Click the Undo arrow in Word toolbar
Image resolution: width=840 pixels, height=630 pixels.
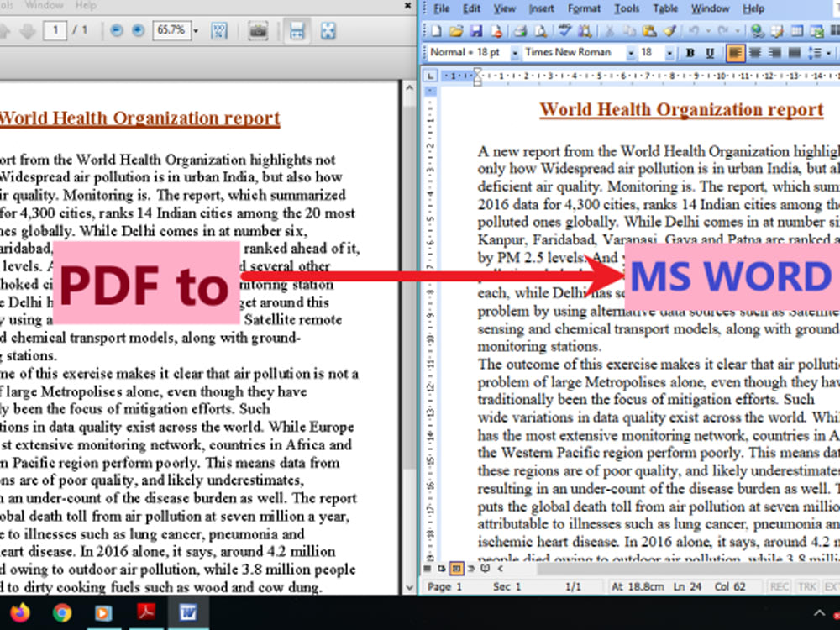(x=694, y=31)
